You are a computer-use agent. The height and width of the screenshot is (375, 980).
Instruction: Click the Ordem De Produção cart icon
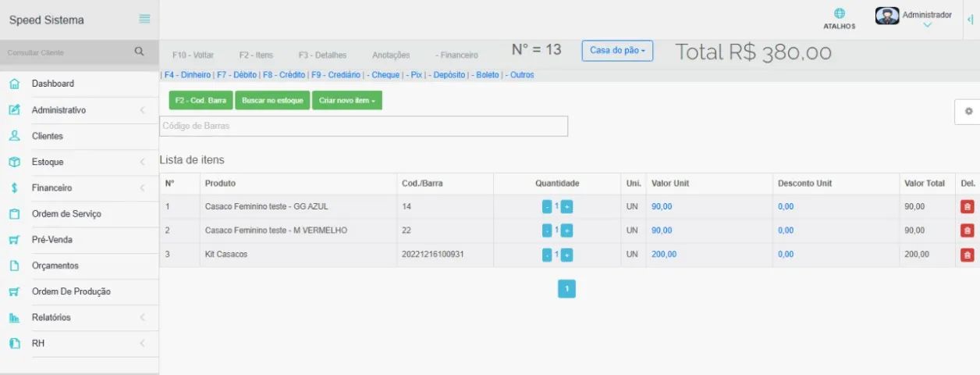[x=14, y=291]
